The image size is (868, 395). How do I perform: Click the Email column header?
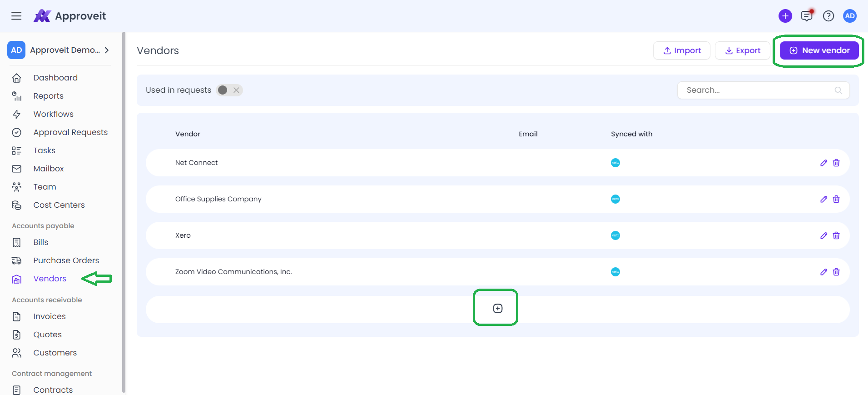click(x=528, y=134)
